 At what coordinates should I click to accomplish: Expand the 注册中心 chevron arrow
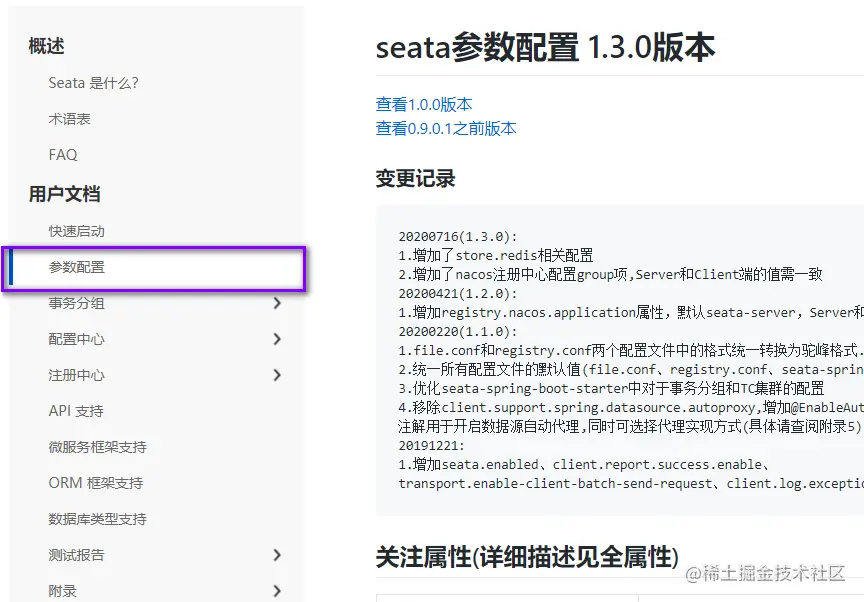tap(277, 375)
